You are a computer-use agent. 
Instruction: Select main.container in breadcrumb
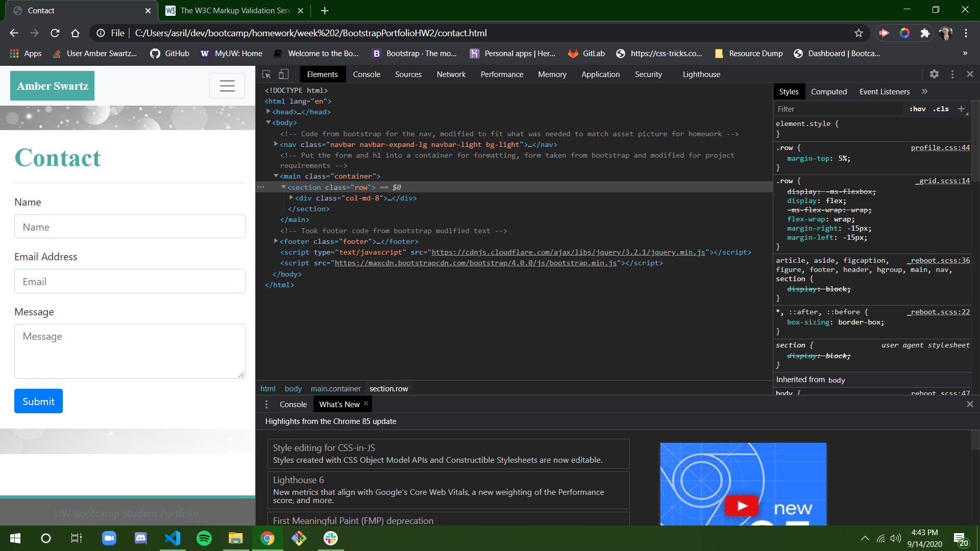point(335,389)
